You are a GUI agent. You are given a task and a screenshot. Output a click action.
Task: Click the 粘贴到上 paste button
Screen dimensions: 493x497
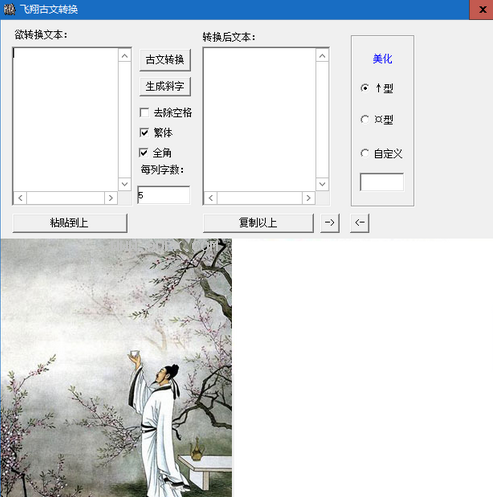point(70,223)
